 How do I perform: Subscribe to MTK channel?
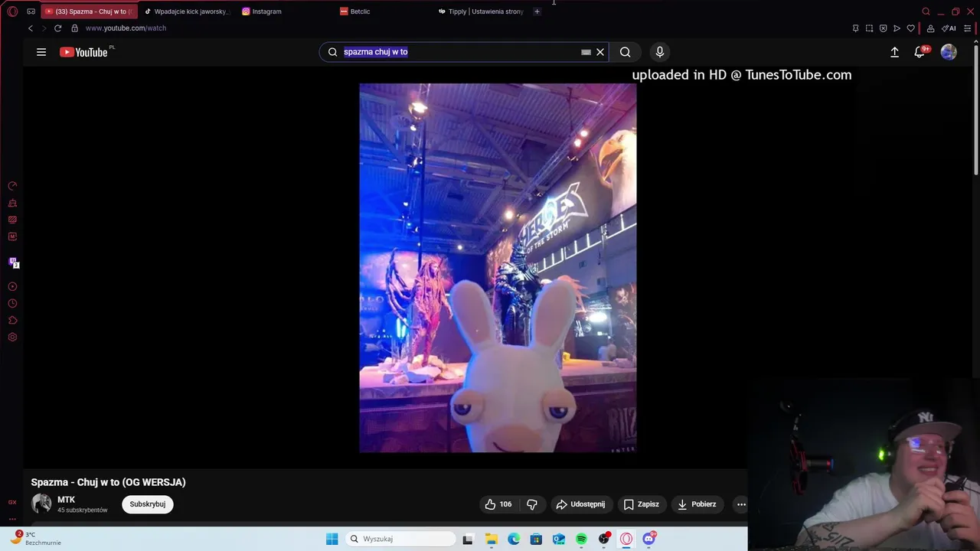(148, 504)
